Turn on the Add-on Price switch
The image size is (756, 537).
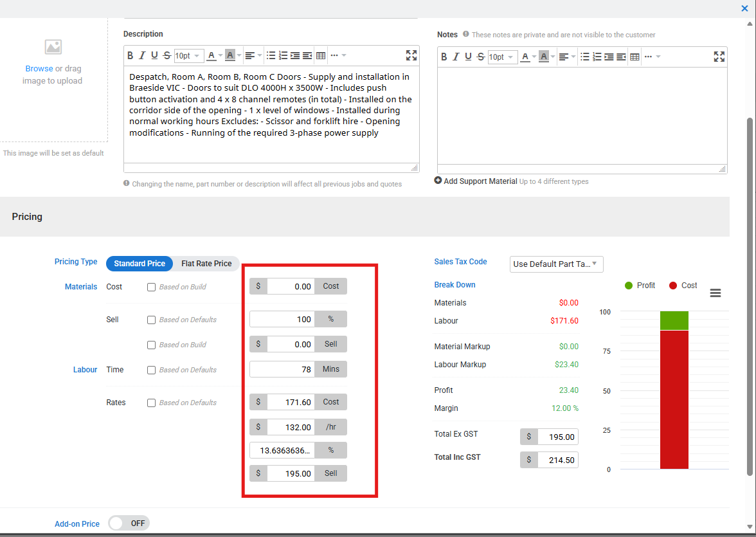click(x=129, y=523)
